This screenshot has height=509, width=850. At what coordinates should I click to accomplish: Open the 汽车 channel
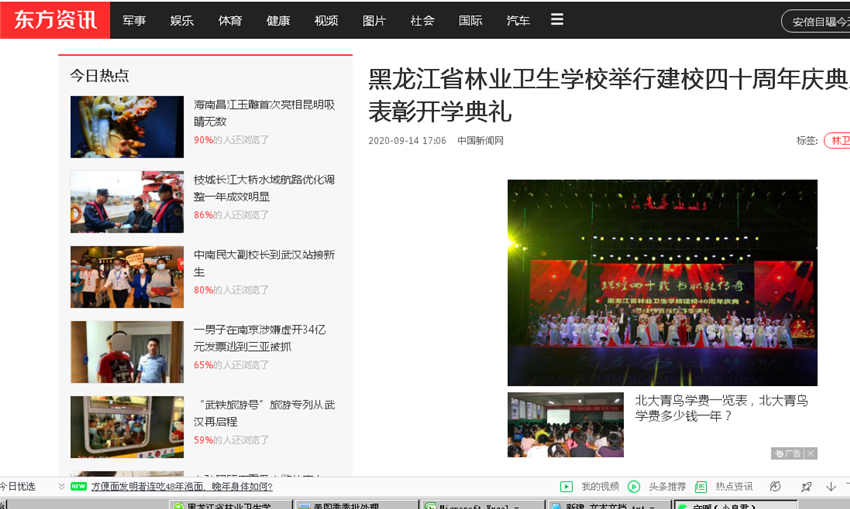pyautogui.click(x=518, y=20)
